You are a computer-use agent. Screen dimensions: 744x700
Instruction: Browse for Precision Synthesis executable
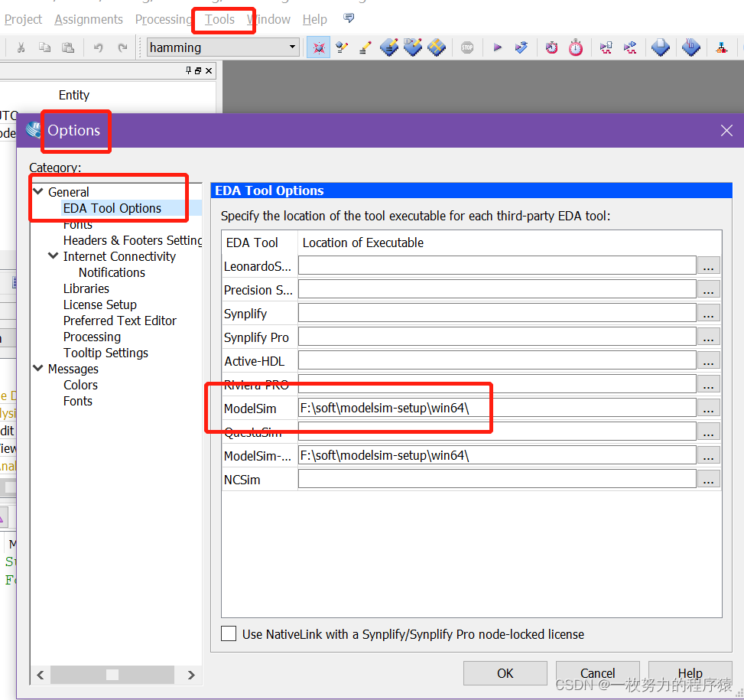point(708,289)
